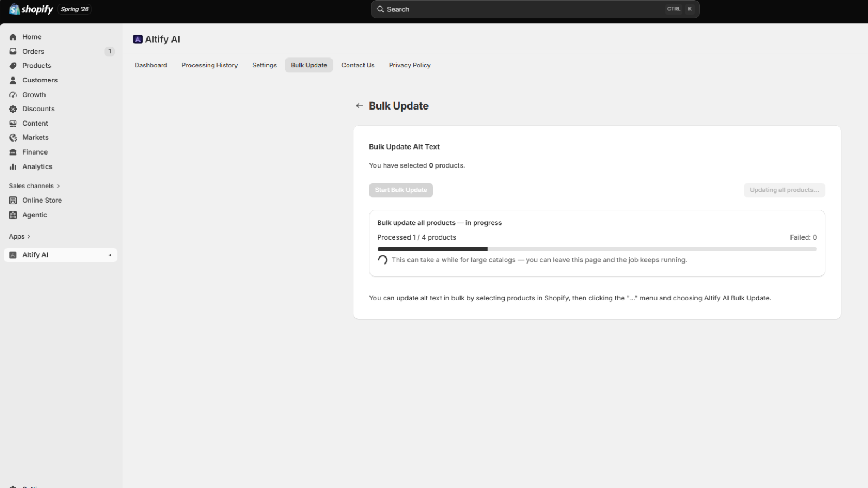Viewport: 868px width, 488px height.
Task: Click the Orders inbox icon
Action: (13, 52)
